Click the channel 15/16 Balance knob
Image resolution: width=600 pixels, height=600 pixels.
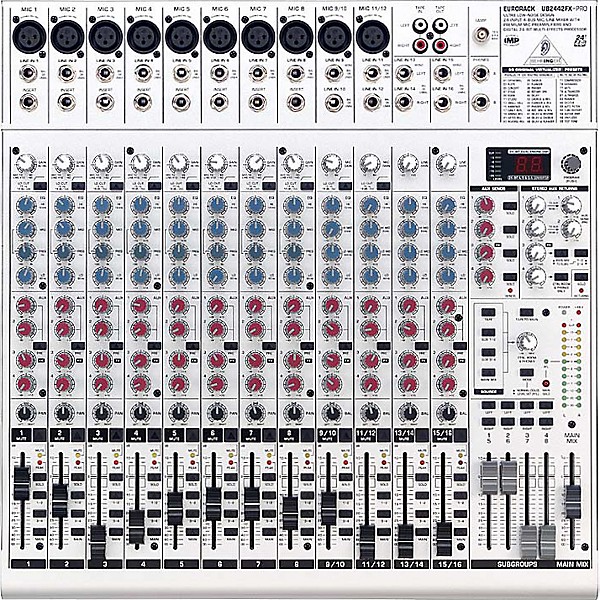pos(447,413)
